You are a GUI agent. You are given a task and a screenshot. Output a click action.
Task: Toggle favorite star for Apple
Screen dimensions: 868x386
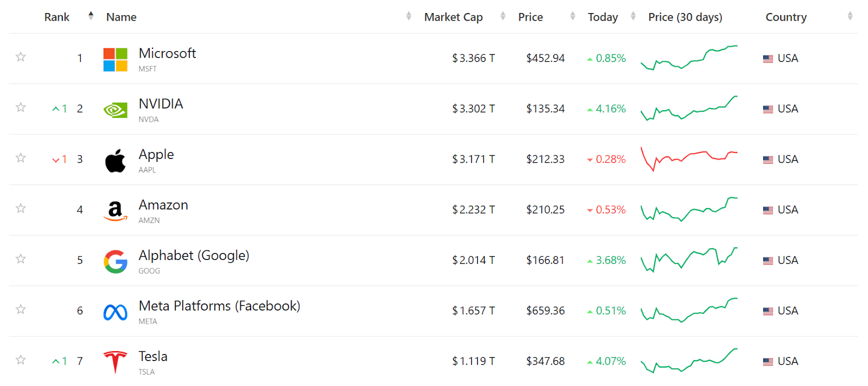(21, 157)
